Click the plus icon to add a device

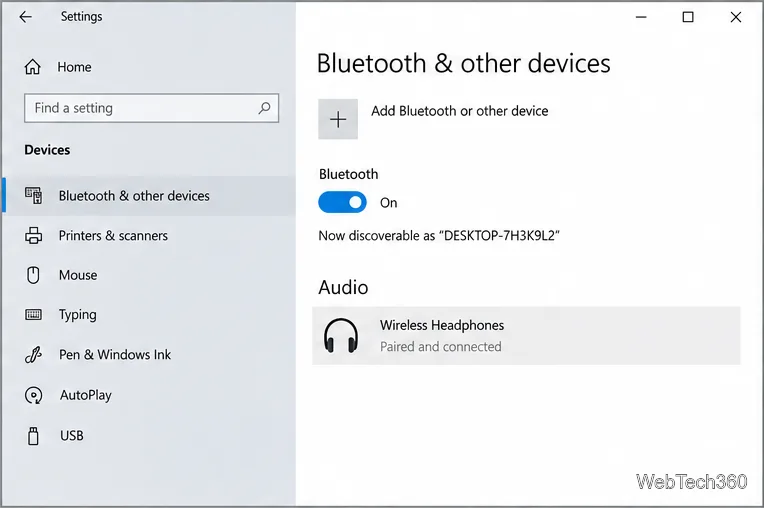click(x=338, y=119)
